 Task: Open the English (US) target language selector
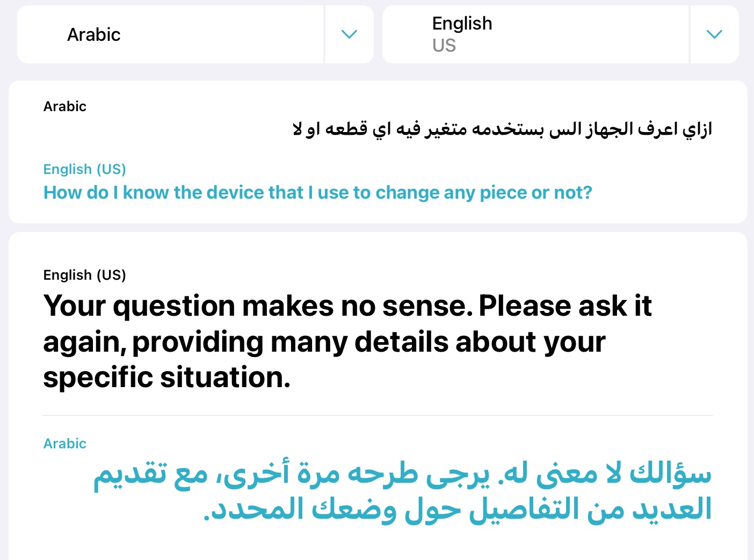(x=535, y=34)
